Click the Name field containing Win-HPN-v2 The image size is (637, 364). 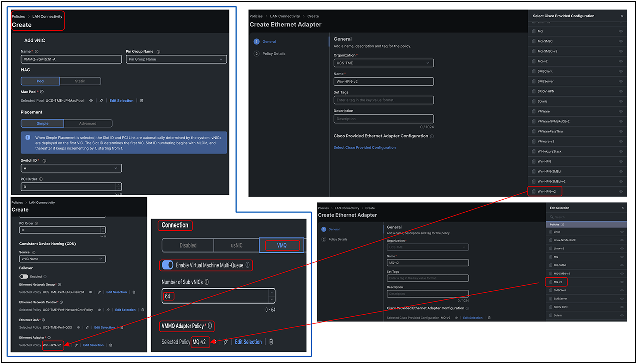tap(384, 81)
